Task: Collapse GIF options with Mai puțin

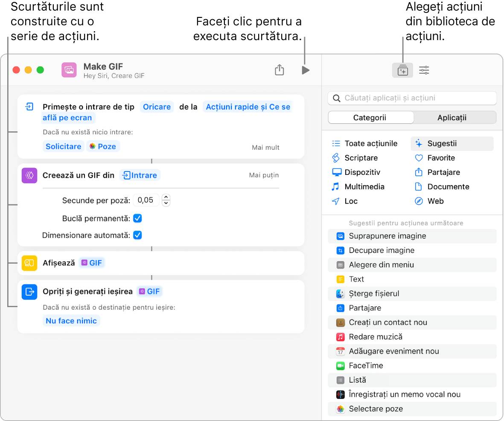Action: [x=264, y=175]
